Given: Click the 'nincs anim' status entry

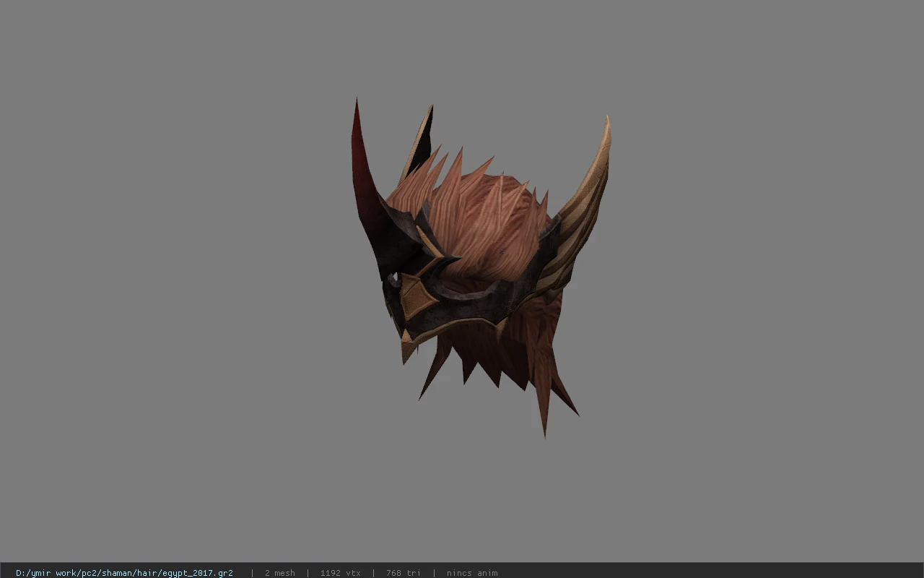Looking at the screenshot, I should [472, 573].
